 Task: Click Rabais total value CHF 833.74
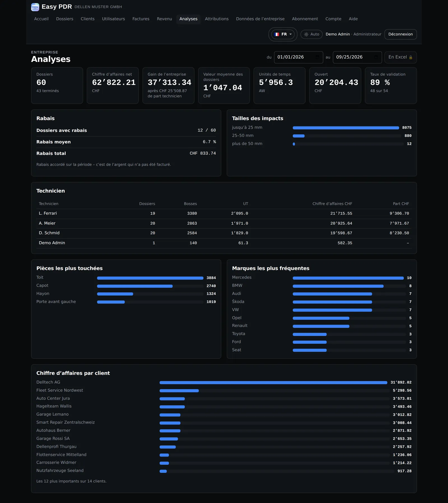203,153
